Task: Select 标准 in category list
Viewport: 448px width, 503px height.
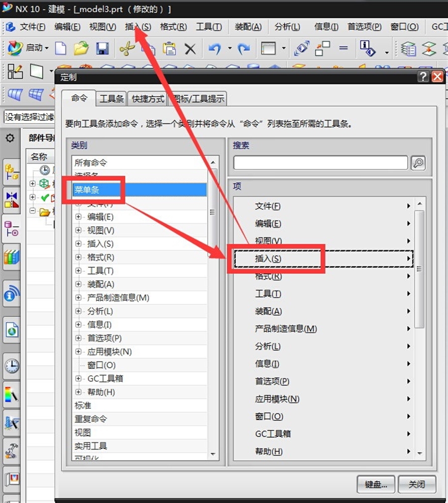Action: pos(139,405)
